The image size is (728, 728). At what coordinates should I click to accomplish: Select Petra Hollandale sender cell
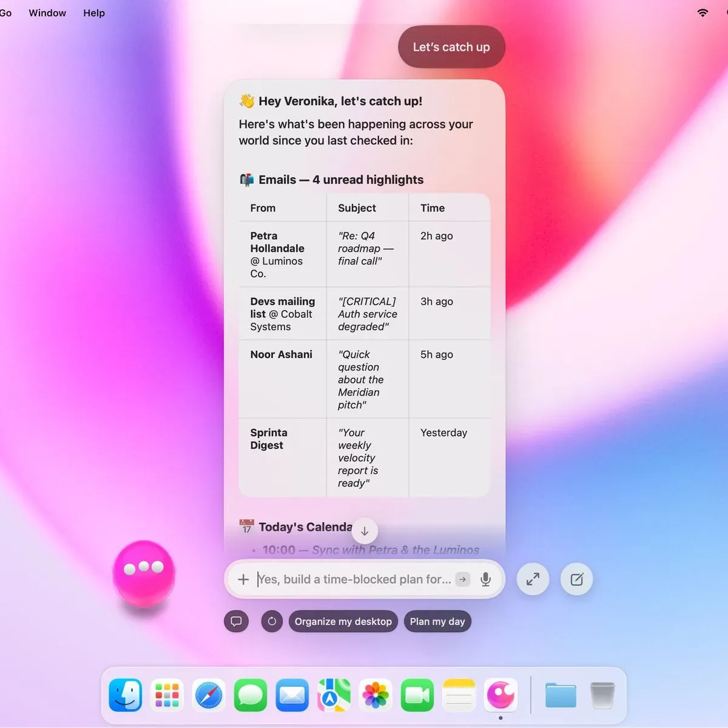tap(283, 254)
